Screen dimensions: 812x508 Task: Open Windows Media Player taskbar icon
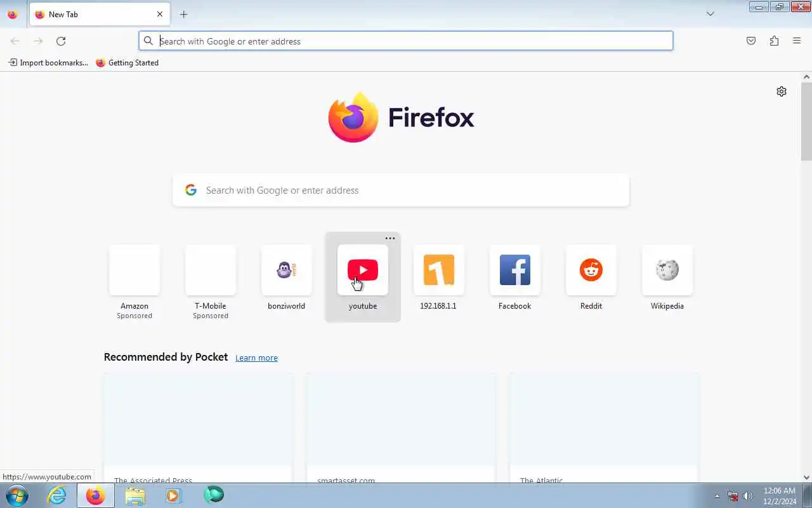(x=173, y=495)
